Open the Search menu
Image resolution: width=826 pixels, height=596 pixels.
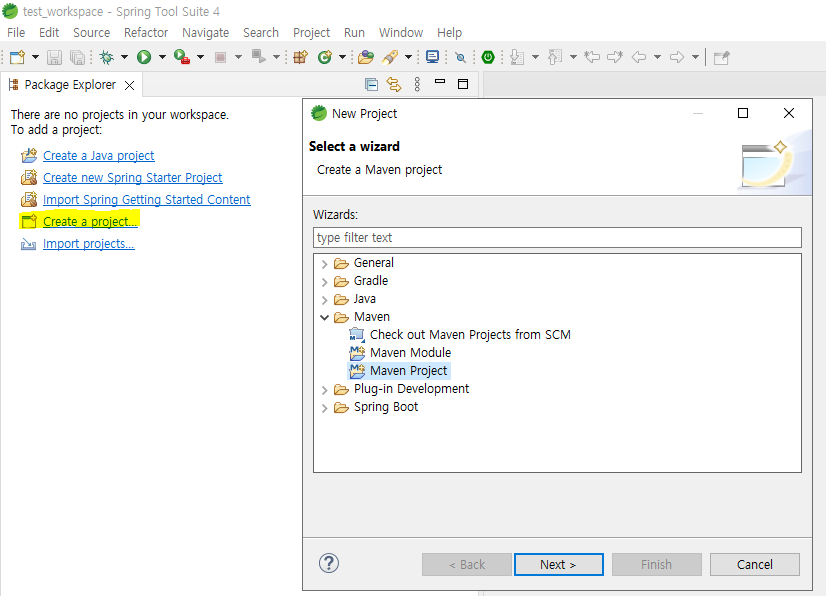(x=261, y=33)
